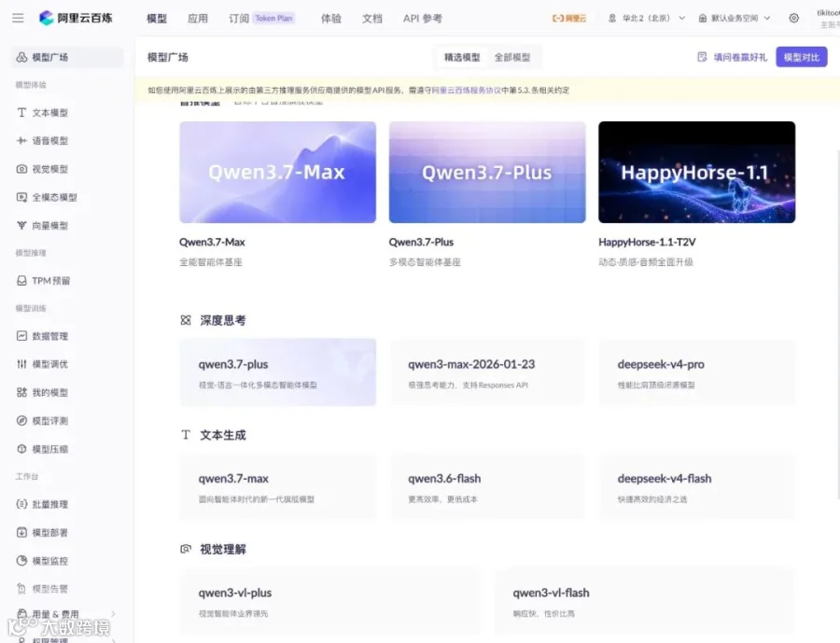Select the 模型广场 sidebar label
840x643 pixels.
coord(49,57)
